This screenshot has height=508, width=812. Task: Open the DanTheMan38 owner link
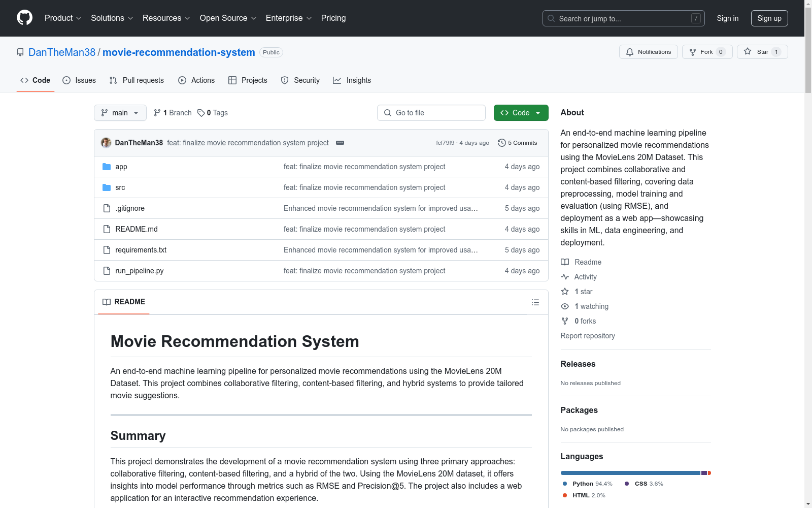click(62, 52)
